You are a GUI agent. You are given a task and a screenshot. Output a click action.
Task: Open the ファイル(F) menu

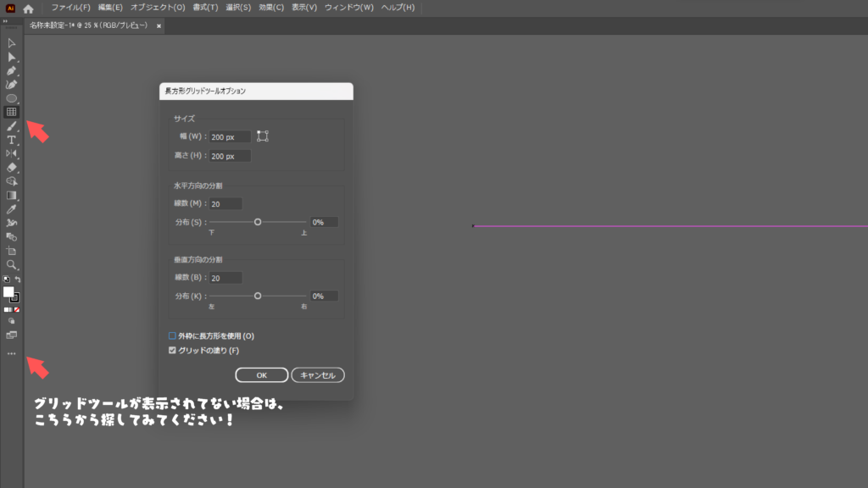click(70, 8)
